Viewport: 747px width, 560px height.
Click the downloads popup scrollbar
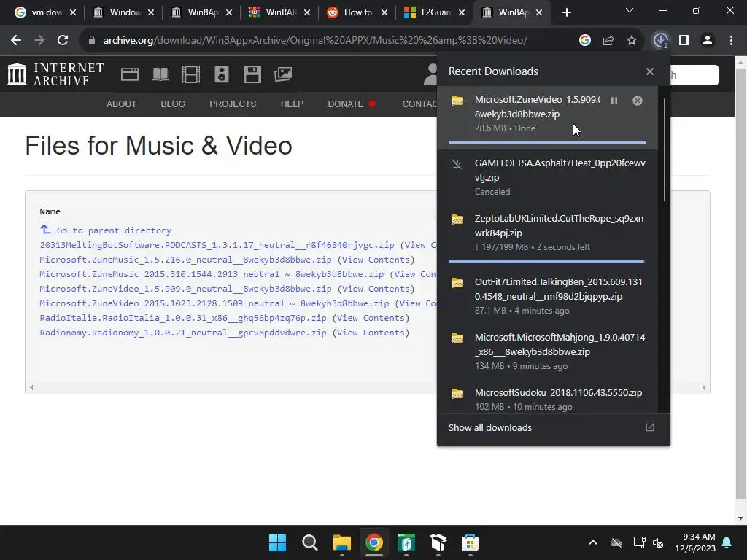click(x=664, y=150)
